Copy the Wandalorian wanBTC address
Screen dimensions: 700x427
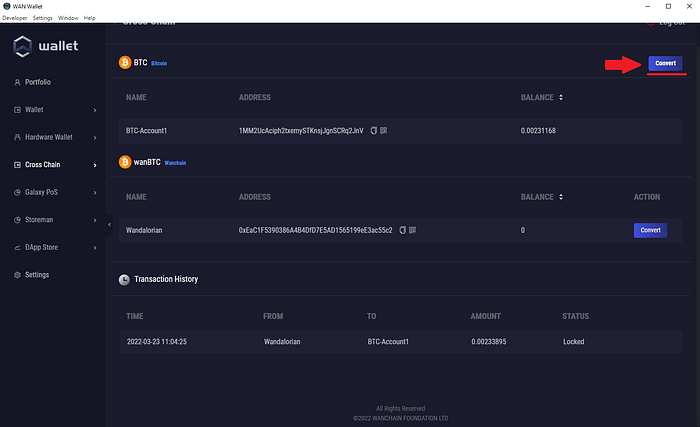[402, 230]
